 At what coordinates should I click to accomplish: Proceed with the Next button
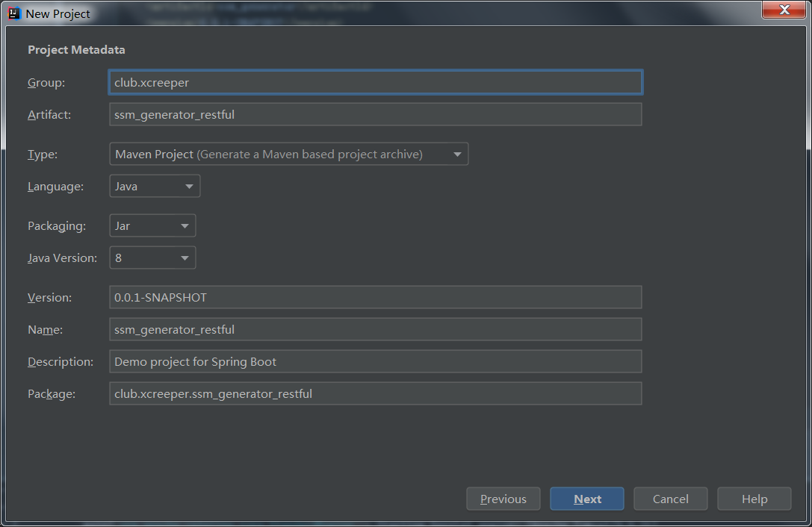coord(587,499)
